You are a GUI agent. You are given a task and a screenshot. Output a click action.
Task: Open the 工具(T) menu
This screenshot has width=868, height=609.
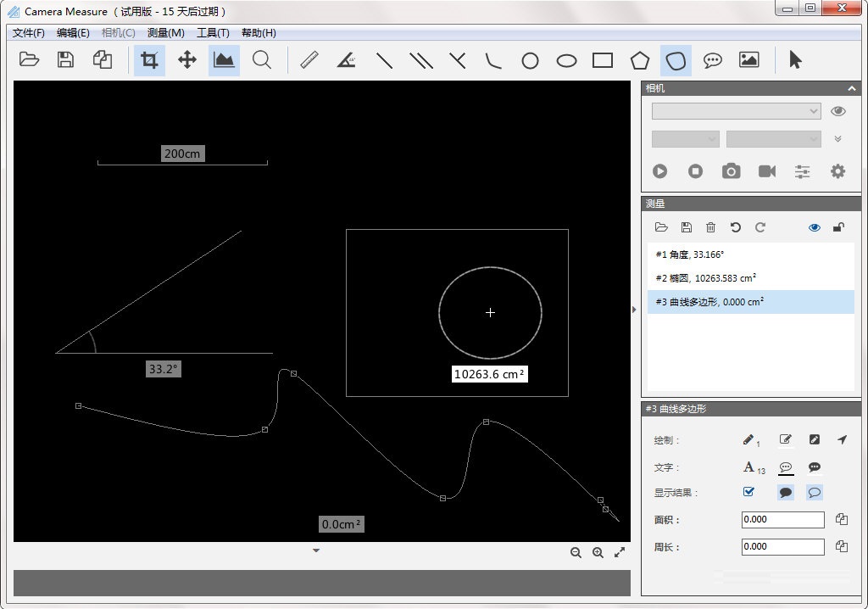[x=213, y=32]
